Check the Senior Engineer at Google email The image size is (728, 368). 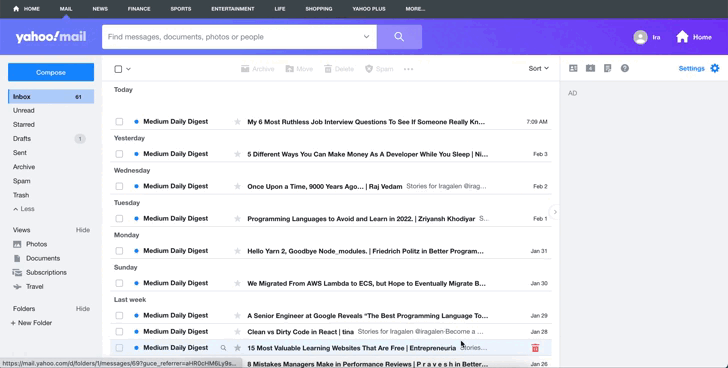tap(119, 316)
